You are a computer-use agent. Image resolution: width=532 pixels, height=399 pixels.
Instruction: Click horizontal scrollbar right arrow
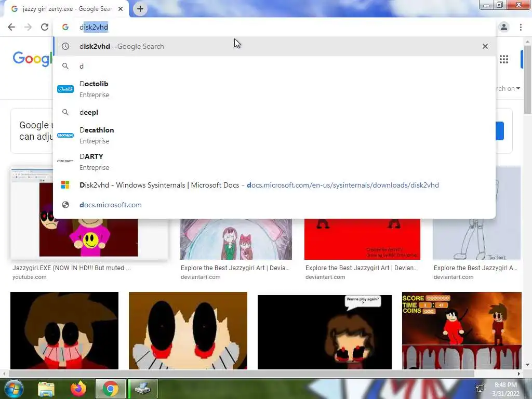pyautogui.click(x=519, y=374)
